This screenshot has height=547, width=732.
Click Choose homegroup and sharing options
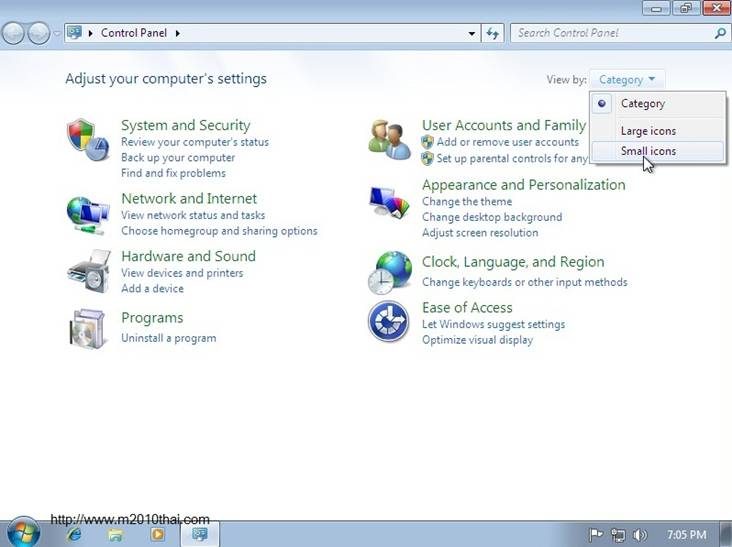[x=219, y=231]
